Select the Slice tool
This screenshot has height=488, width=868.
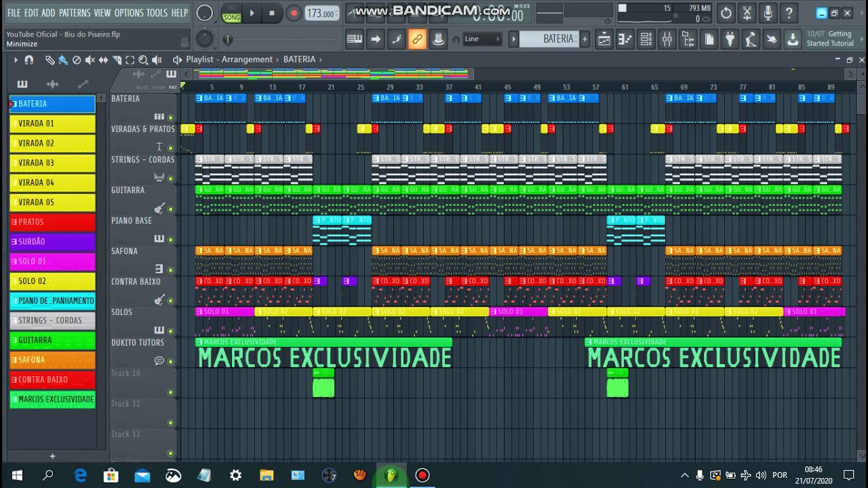pos(117,60)
